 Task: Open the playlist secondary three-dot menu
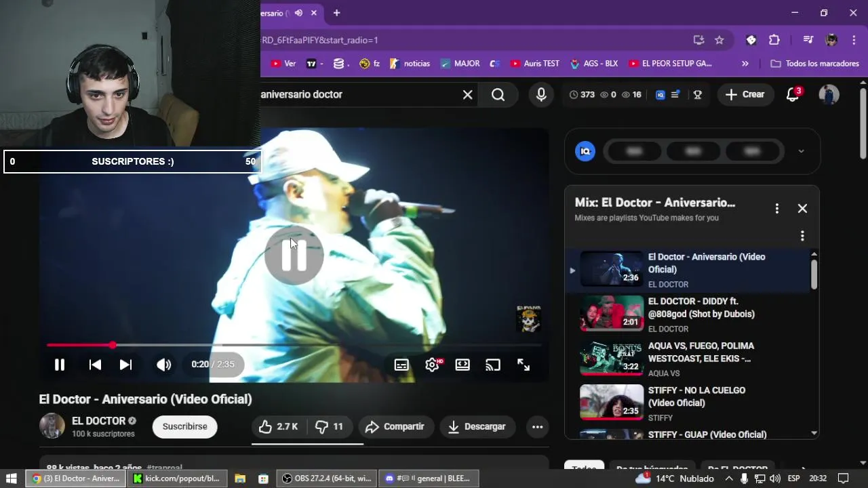(x=802, y=236)
